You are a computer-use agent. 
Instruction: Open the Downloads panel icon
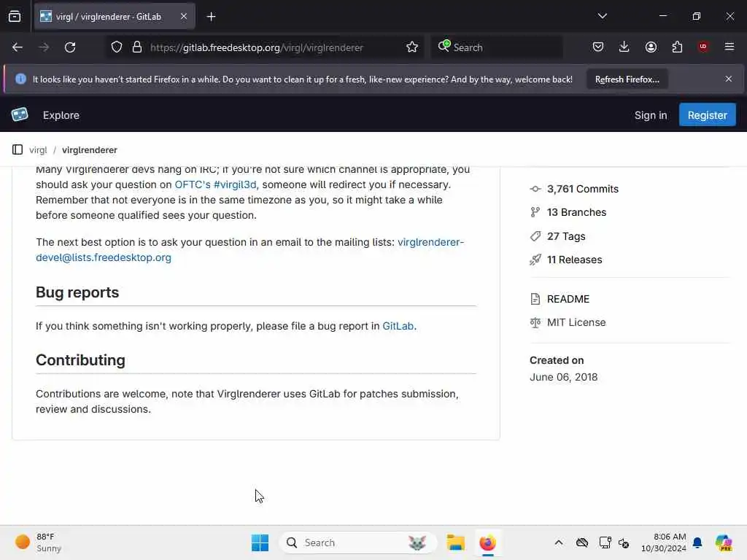click(624, 47)
